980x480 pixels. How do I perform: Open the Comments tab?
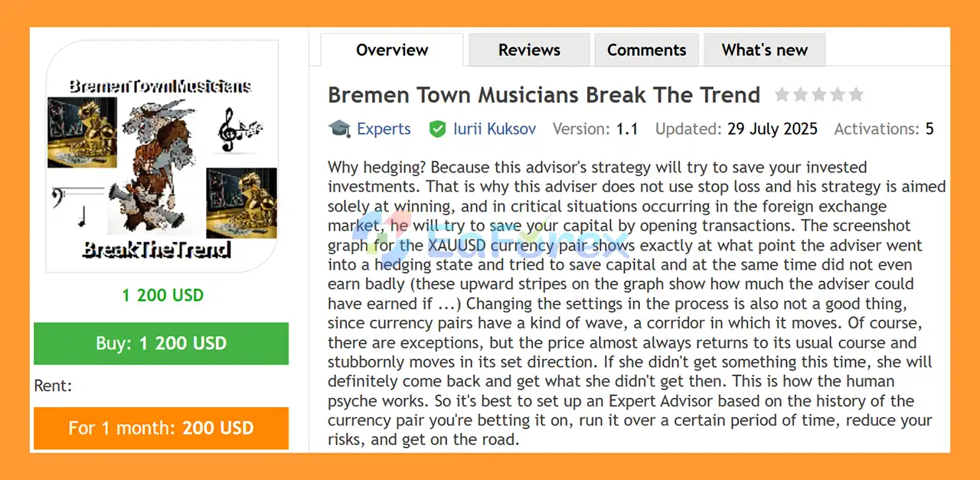click(646, 51)
